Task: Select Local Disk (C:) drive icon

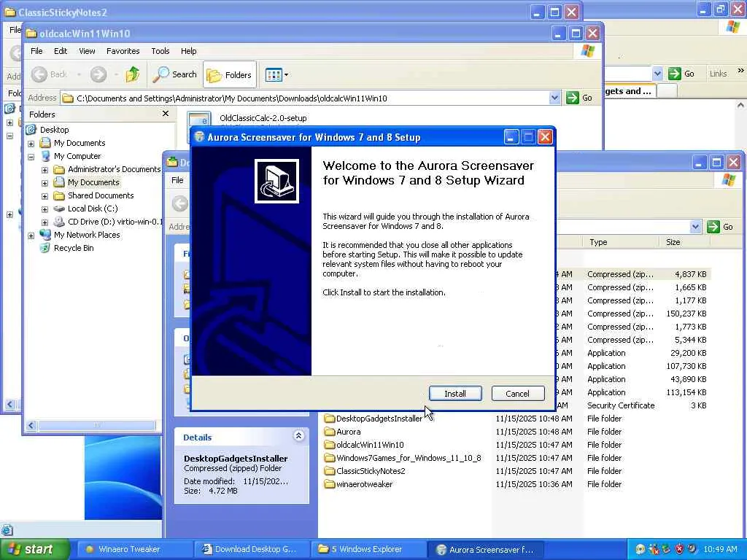Action: pyautogui.click(x=59, y=209)
